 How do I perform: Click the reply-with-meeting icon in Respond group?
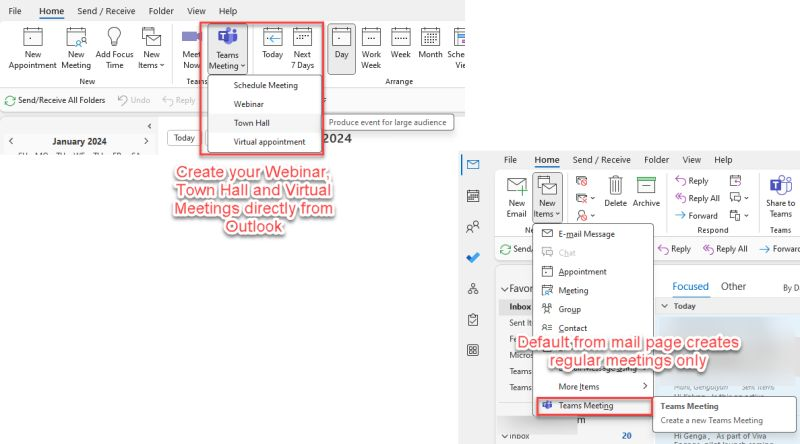tap(735, 181)
